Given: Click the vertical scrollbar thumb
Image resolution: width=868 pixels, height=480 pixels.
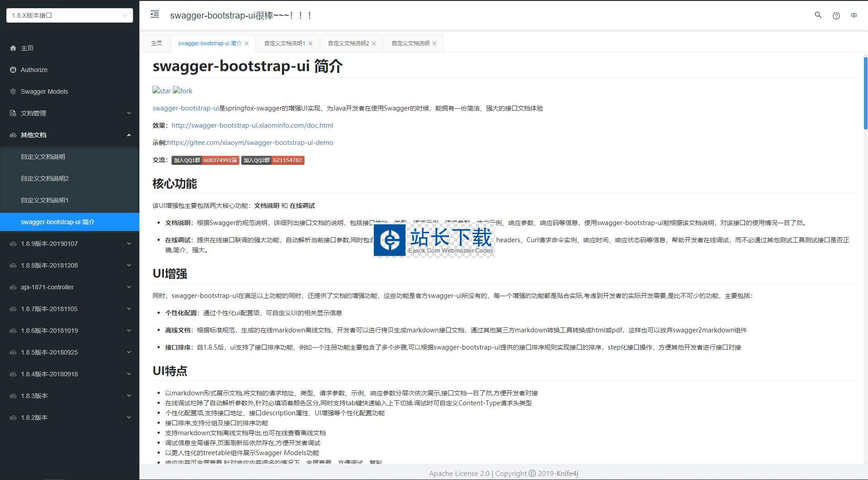Looking at the screenshot, I should [x=865, y=93].
